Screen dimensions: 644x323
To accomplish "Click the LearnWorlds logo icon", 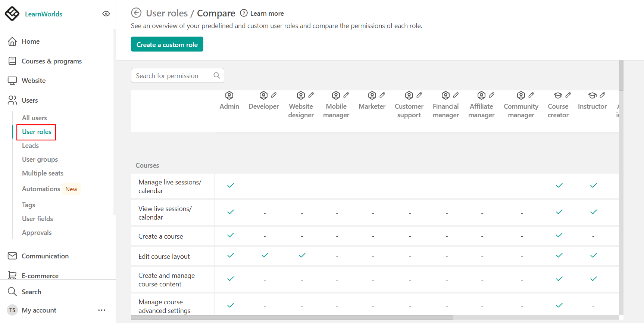I will (x=12, y=14).
